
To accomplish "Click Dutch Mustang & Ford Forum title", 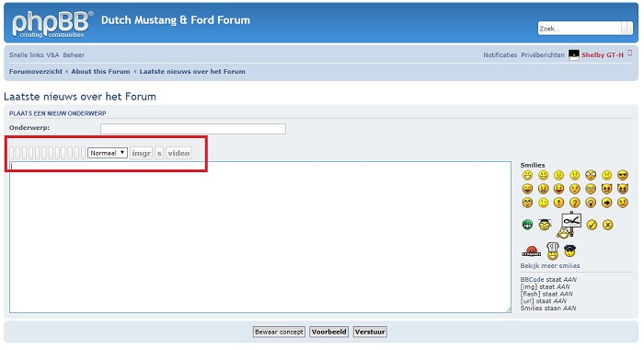I will pyautogui.click(x=176, y=20).
